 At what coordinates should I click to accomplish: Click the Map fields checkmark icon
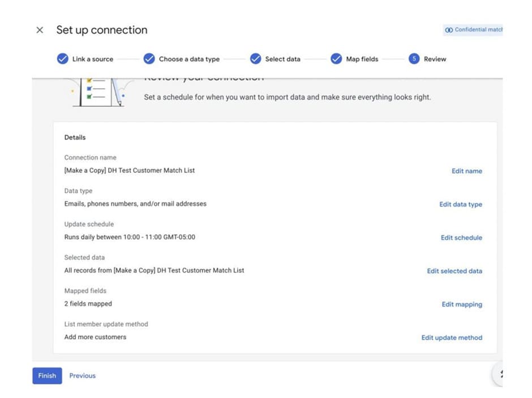[336, 59]
